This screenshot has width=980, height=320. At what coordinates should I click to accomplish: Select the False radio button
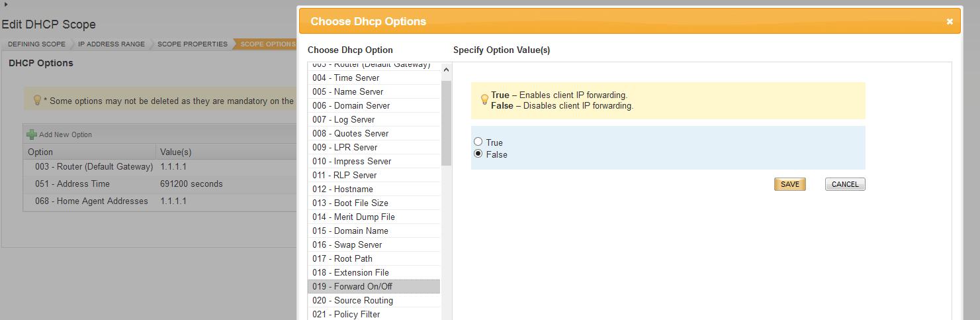[x=478, y=154]
